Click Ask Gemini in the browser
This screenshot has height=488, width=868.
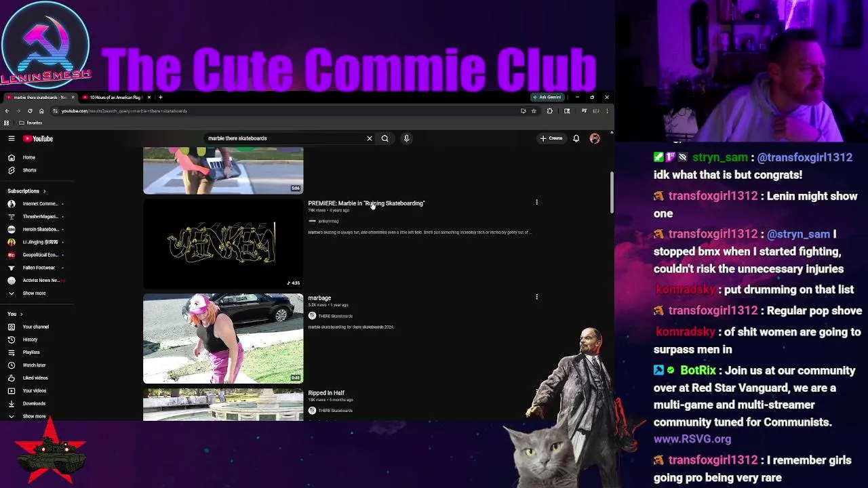point(547,98)
